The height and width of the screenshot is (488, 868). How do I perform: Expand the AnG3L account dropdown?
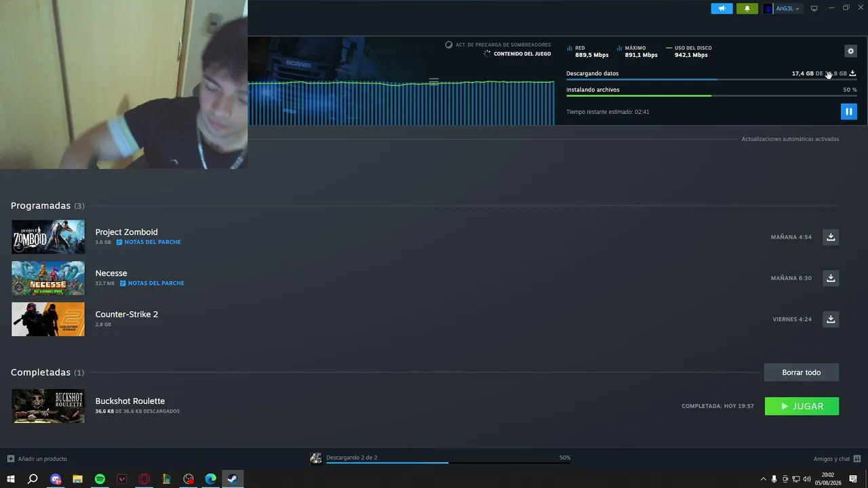[x=788, y=8]
